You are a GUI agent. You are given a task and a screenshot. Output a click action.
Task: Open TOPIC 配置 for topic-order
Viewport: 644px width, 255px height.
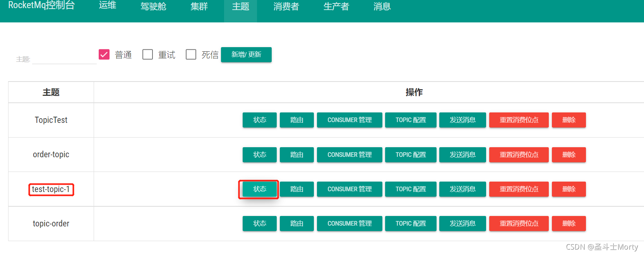click(x=411, y=223)
